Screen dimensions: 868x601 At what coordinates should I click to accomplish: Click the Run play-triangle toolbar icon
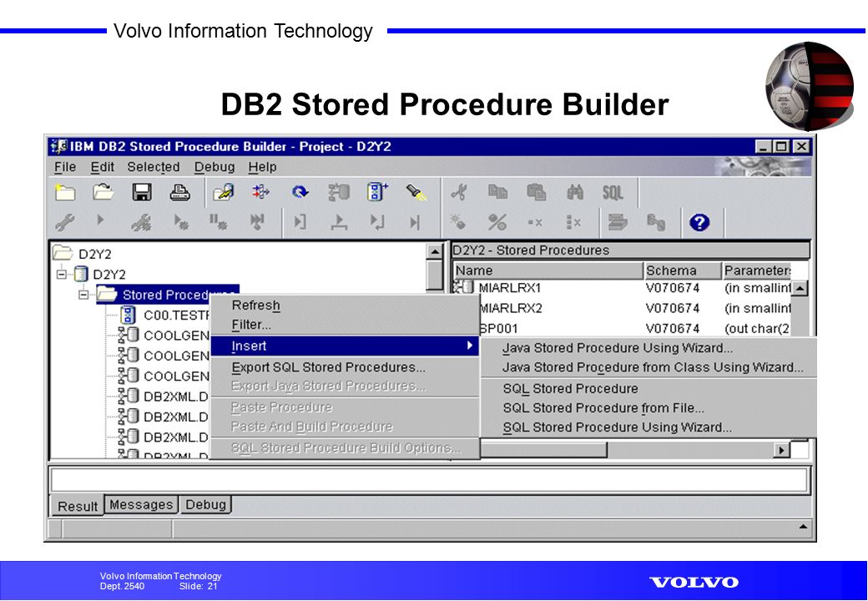click(x=100, y=220)
